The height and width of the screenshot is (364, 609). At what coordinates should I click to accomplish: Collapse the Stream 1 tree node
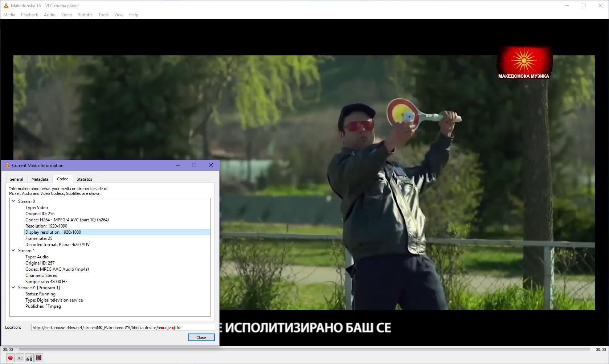(13, 250)
